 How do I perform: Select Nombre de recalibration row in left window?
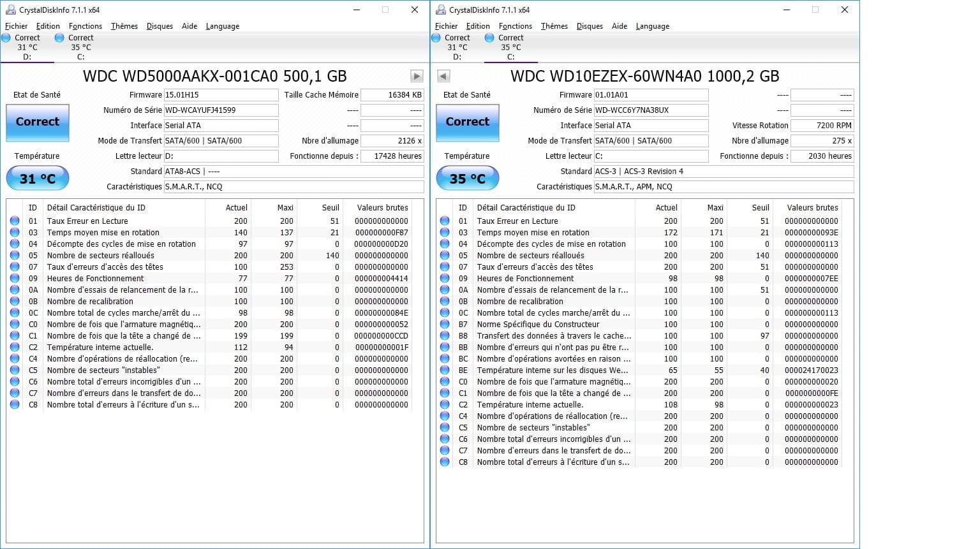coord(209,302)
